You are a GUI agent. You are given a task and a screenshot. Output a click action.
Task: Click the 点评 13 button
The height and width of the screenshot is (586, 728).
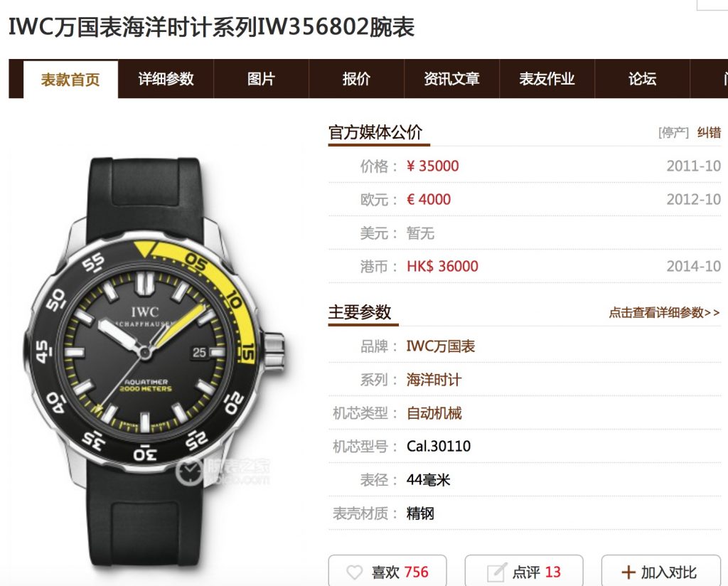tap(524, 571)
